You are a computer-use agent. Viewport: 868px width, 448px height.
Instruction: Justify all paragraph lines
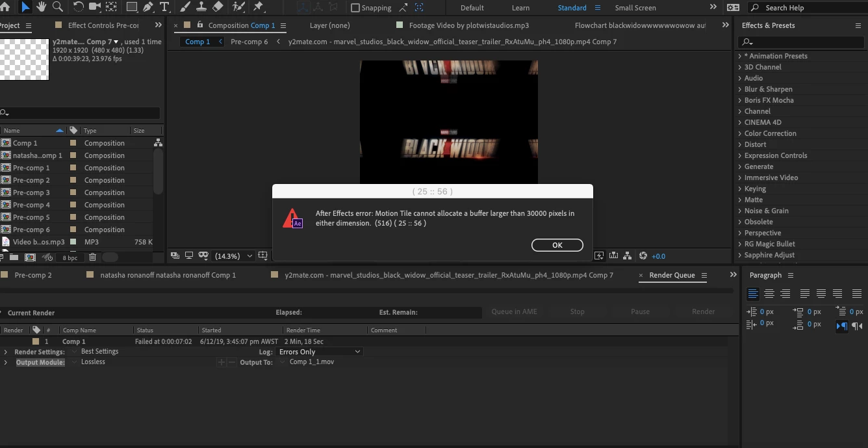pyautogui.click(x=856, y=294)
